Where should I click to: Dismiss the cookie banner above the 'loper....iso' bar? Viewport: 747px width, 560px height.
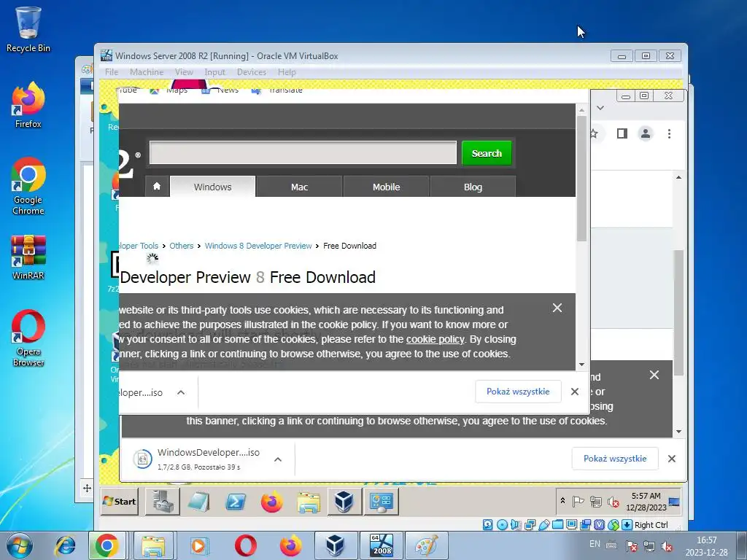coord(557,308)
